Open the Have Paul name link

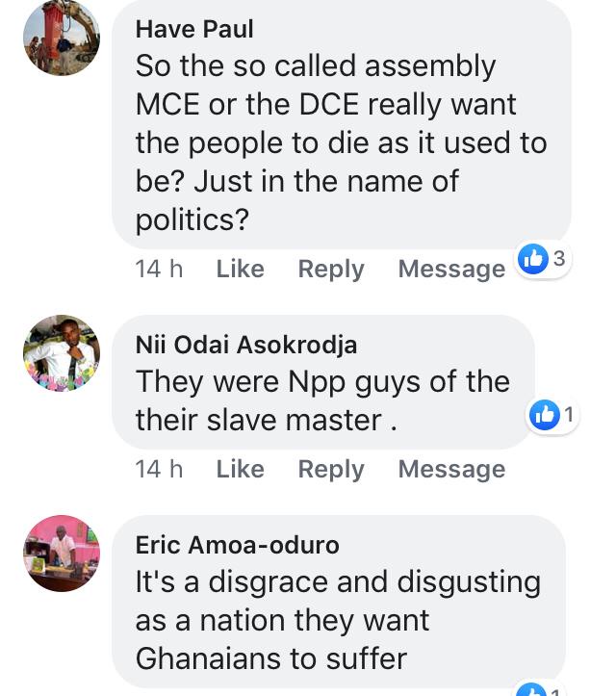[x=194, y=29]
